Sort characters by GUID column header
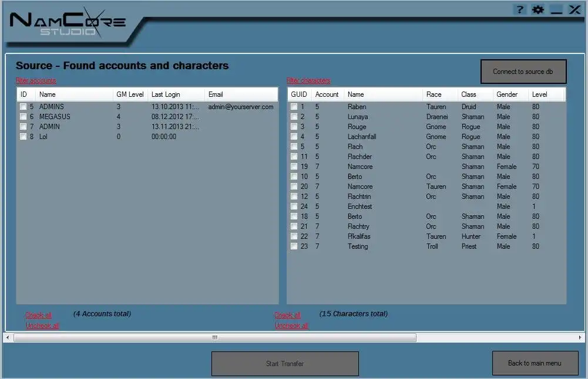Screen dimensions: 588x379 pos(299,94)
